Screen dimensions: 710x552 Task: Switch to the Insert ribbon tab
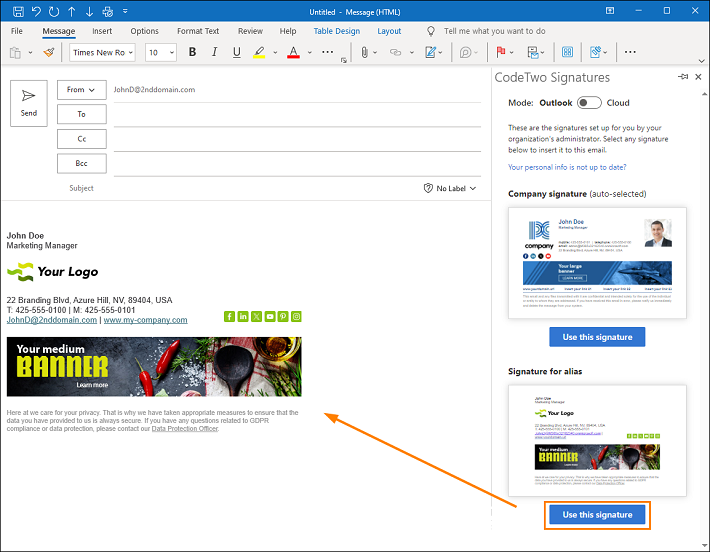tap(102, 31)
